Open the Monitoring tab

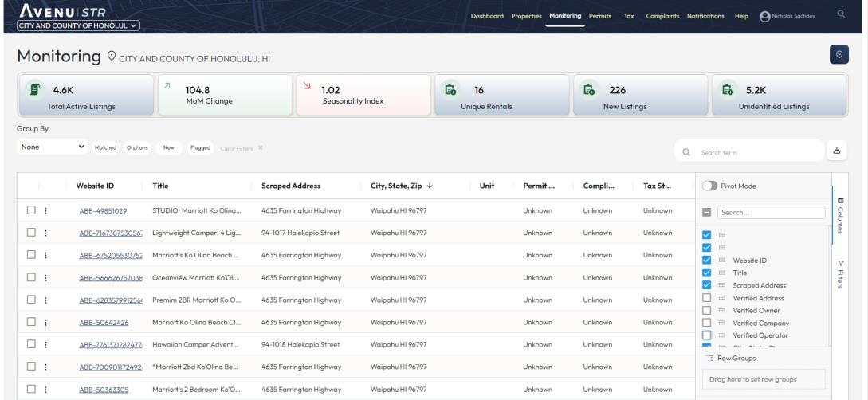click(x=565, y=16)
